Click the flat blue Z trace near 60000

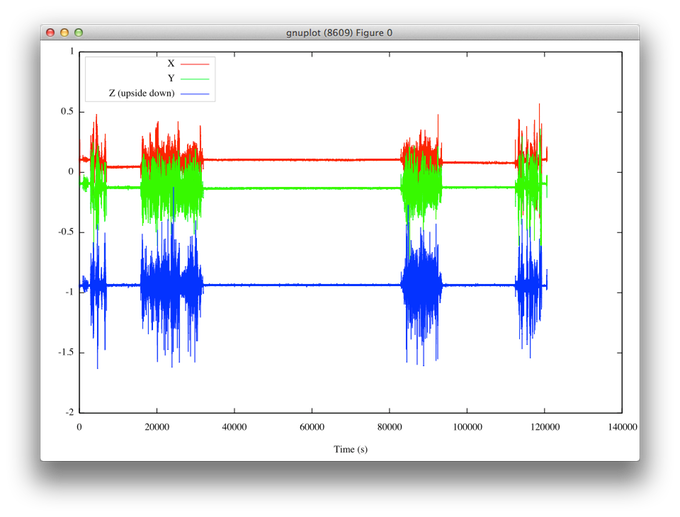click(x=311, y=285)
